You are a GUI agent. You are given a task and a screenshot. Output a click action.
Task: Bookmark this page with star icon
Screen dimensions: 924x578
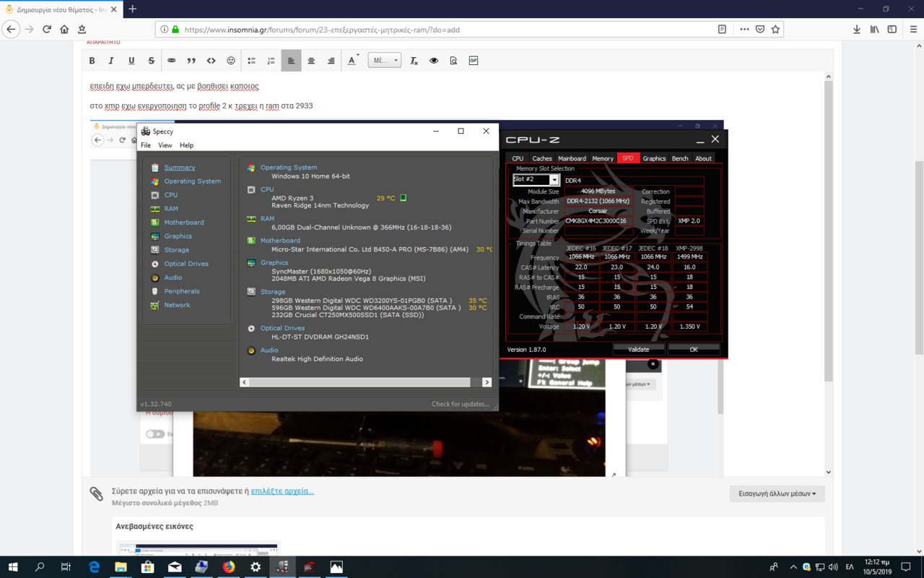pyautogui.click(x=775, y=30)
